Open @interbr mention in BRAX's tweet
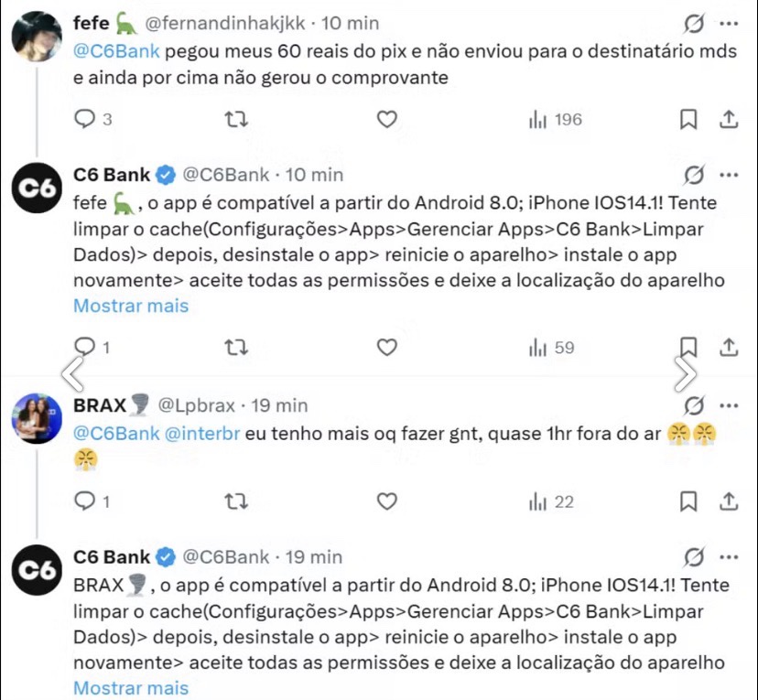The height and width of the screenshot is (700, 758). 202,434
